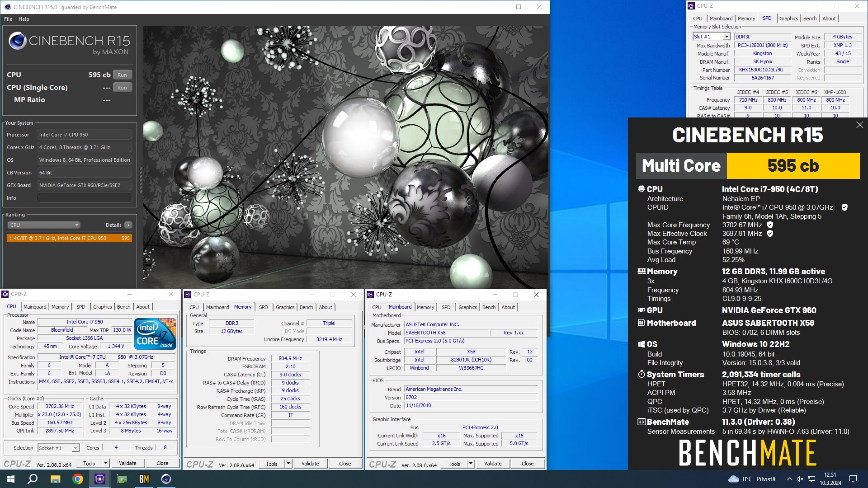Click the DRAM Frequency value 804.9 MHz

point(290,358)
